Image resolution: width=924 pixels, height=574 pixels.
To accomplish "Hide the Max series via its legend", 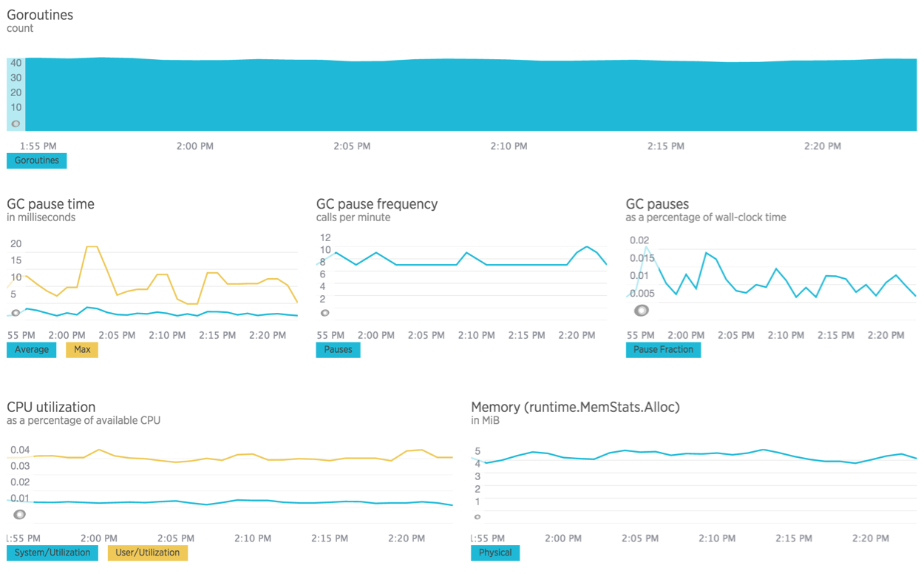I will tap(82, 350).
